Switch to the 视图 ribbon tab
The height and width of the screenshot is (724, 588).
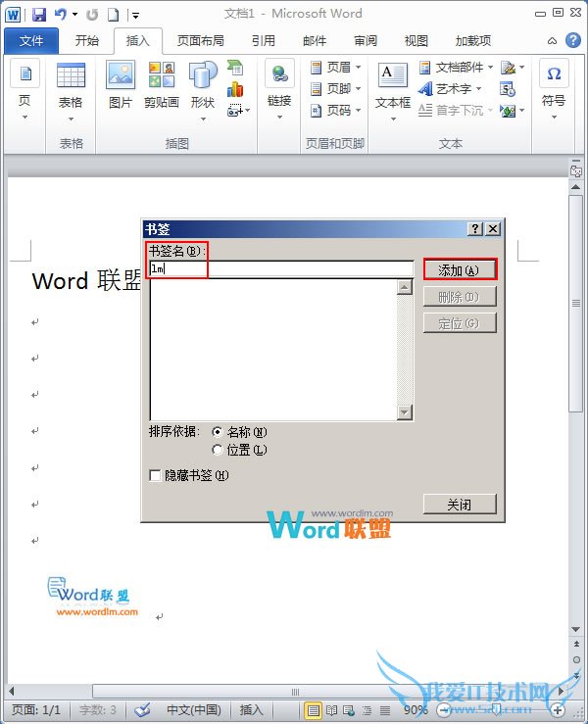click(x=416, y=41)
